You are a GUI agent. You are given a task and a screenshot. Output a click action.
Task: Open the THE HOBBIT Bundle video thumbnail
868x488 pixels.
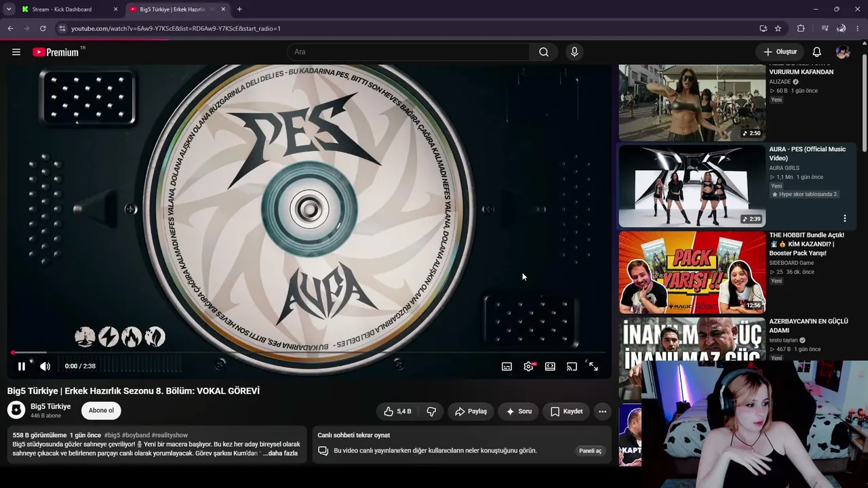[692, 272]
